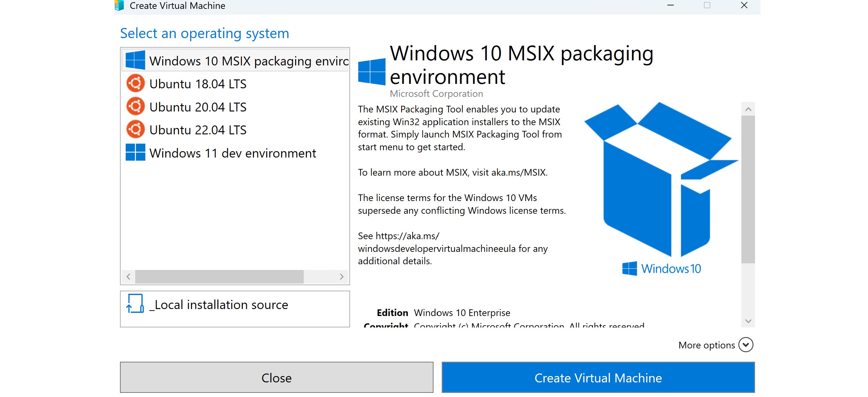
Task: Select Ubuntu 20.04 LTS from the list
Action: pos(198,107)
